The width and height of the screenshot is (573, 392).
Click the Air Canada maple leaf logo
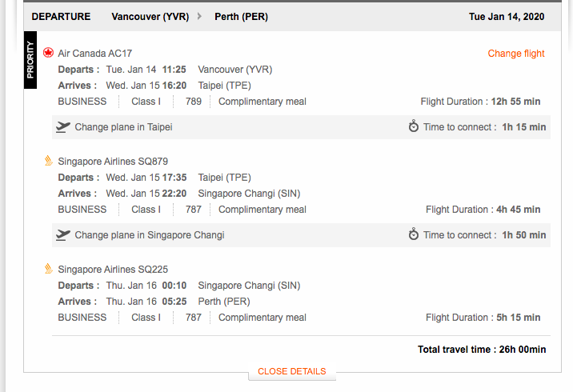pos(48,53)
